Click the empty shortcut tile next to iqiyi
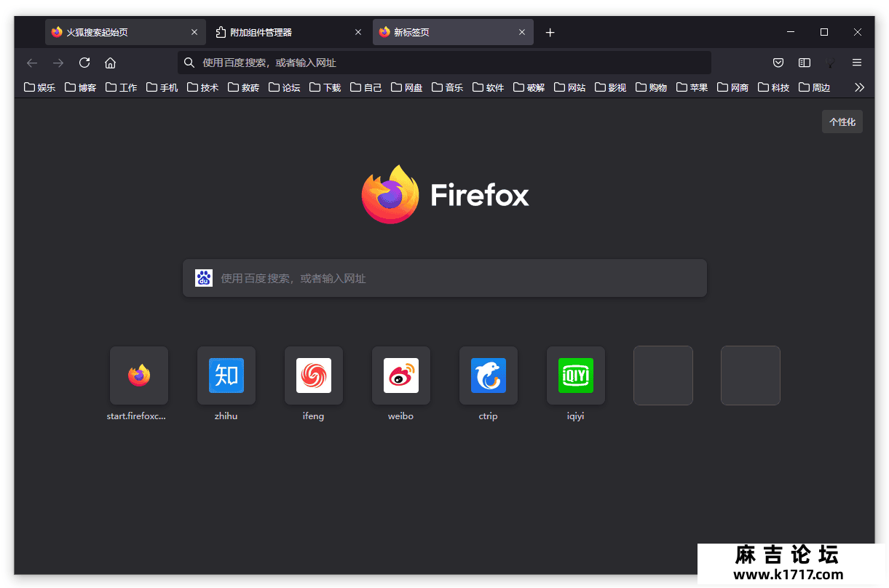This screenshot has height=588, width=889. coord(663,376)
